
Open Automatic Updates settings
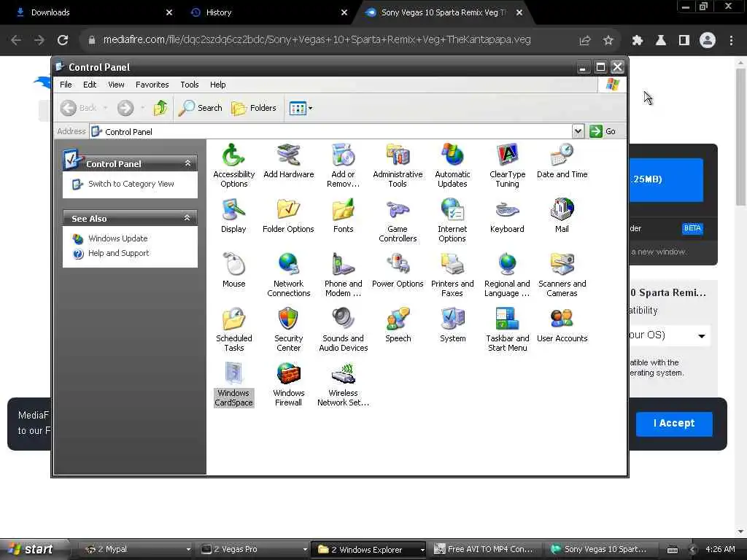(x=452, y=166)
